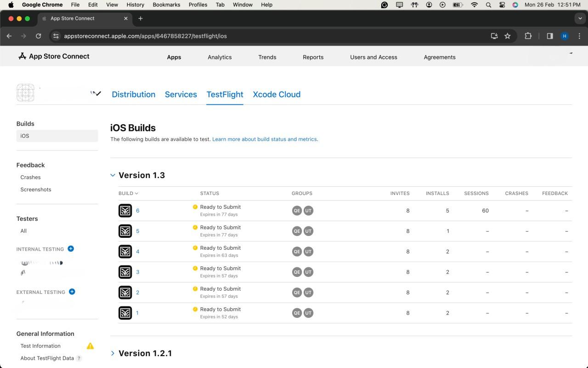Screen dimensions: 588x368
Task: Switch to the Xcode Cloud tab
Action: tap(277, 94)
